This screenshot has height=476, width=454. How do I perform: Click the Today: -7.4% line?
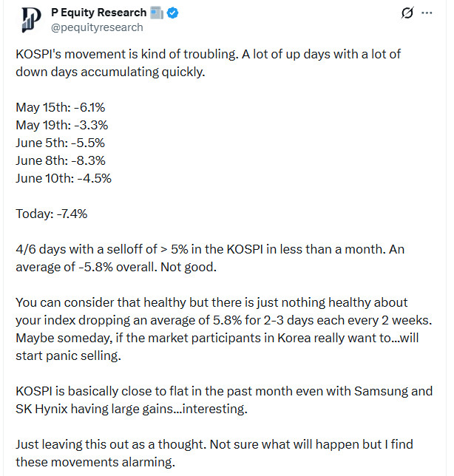click(x=51, y=214)
